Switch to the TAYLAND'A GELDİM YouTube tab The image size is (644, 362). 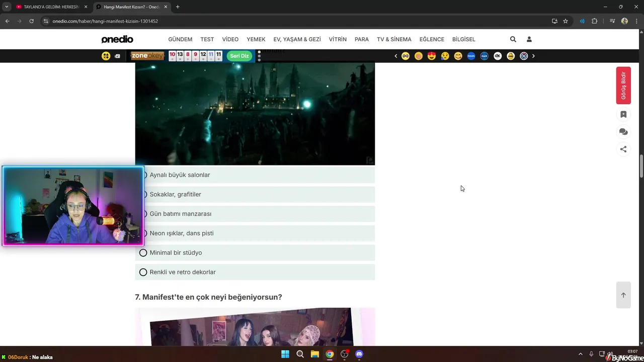pyautogui.click(x=51, y=7)
